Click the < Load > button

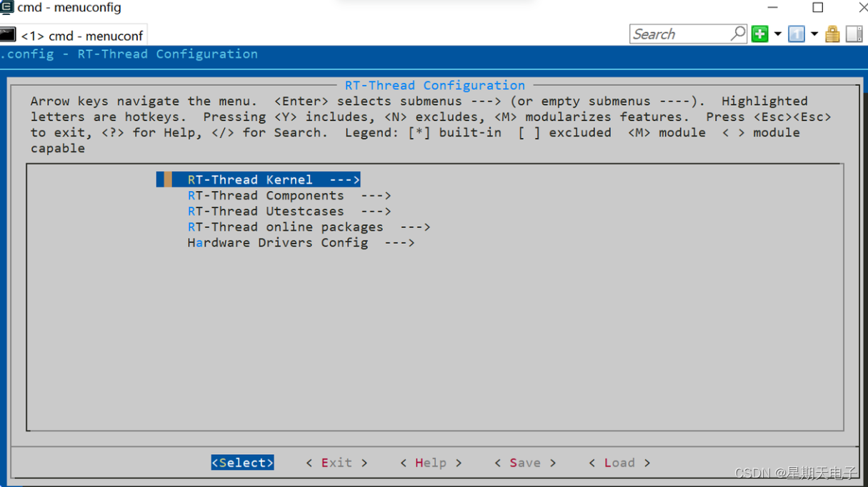(x=619, y=463)
